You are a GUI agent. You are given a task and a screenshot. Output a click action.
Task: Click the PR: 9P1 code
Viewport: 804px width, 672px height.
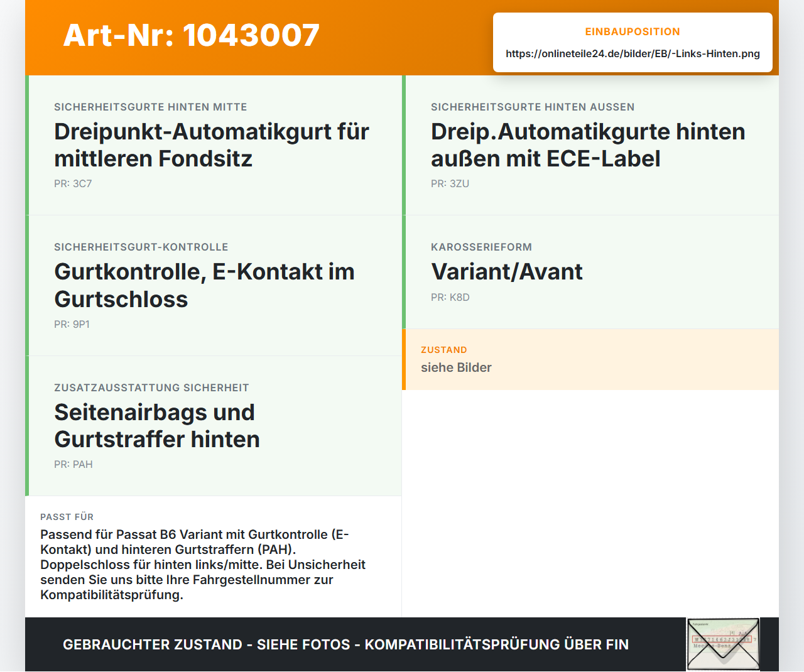[72, 324]
